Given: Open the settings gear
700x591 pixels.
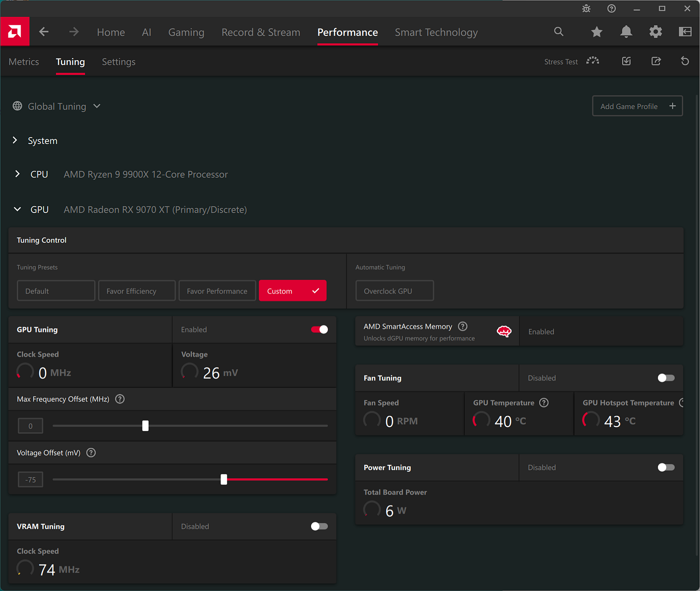Looking at the screenshot, I should (x=655, y=32).
